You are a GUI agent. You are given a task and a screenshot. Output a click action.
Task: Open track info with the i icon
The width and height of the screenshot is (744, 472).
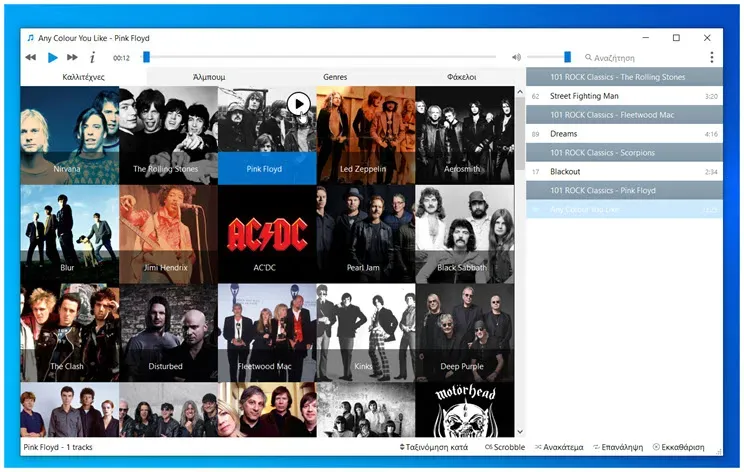point(92,57)
